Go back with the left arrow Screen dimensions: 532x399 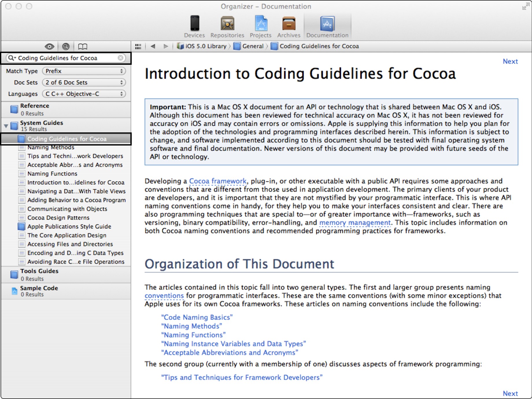(x=153, y=46)
